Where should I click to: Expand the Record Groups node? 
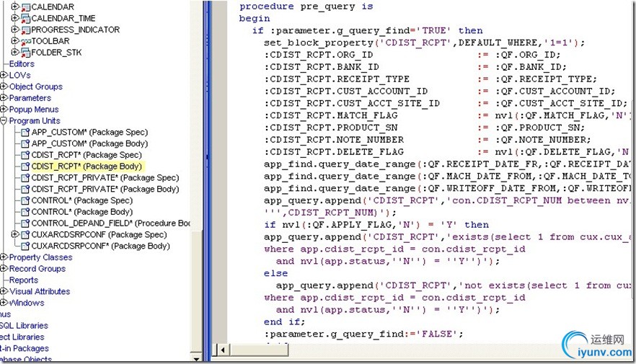coord(4,268)
